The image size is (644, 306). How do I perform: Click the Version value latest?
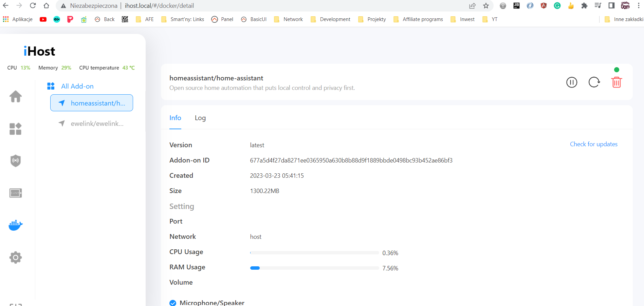tap(257, 145)
